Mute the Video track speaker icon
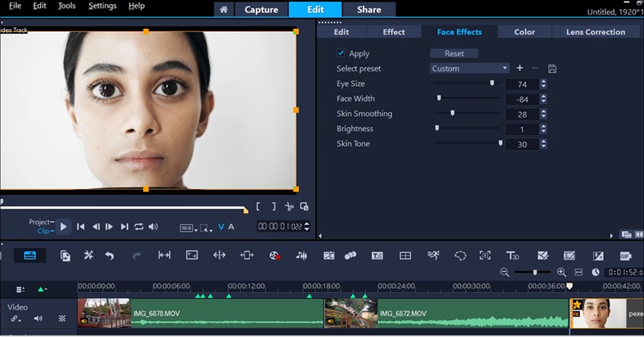This screenshot has height=337, width=644. click(38, 318)
